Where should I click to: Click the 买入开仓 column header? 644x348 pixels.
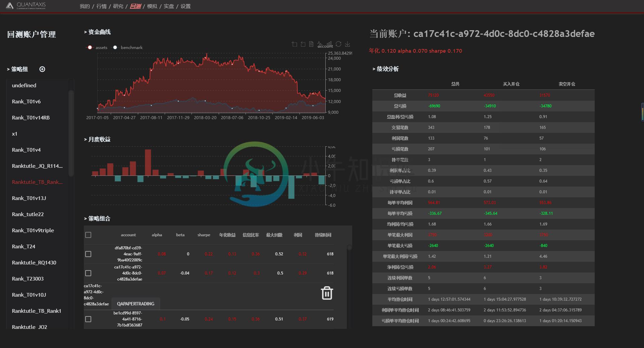[511, 84]
